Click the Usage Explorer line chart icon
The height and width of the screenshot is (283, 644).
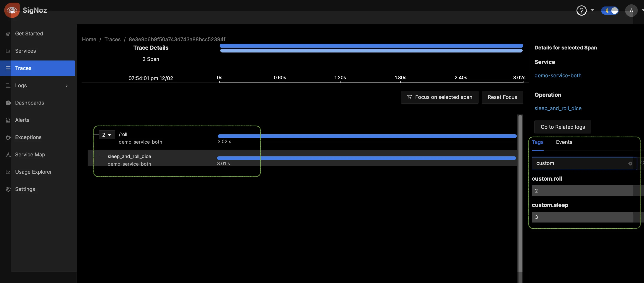[x=8, y=172]
